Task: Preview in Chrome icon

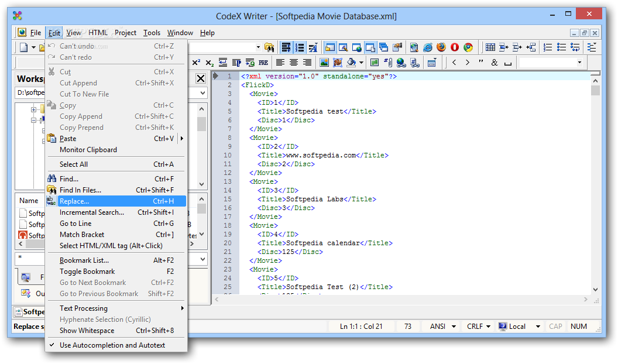Action: tap(468, 47)
